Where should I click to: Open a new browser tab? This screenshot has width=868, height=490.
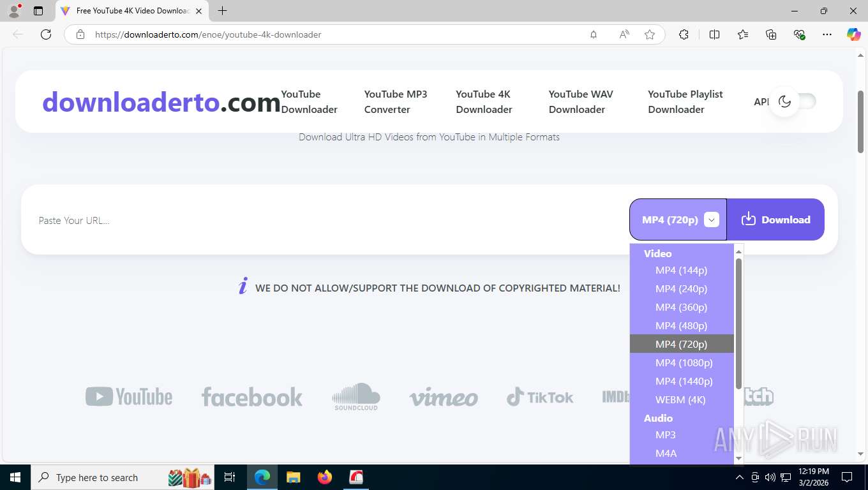click(x=222, y=11)
